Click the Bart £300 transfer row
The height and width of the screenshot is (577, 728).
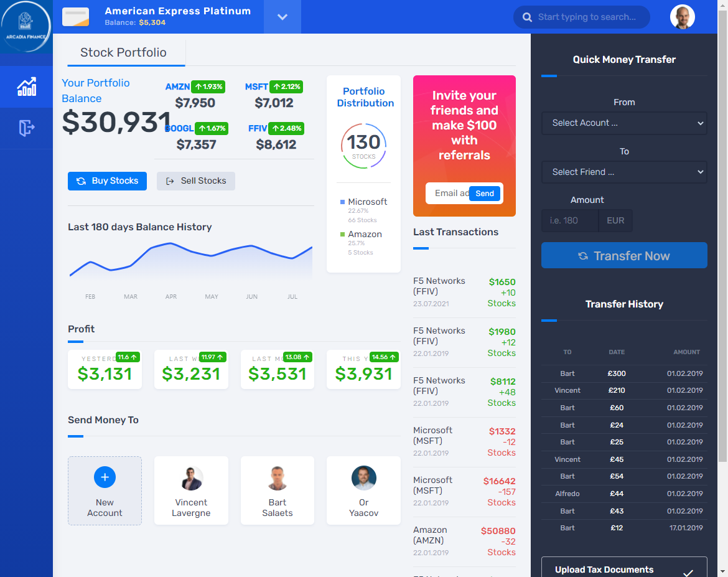coord(624,373)
